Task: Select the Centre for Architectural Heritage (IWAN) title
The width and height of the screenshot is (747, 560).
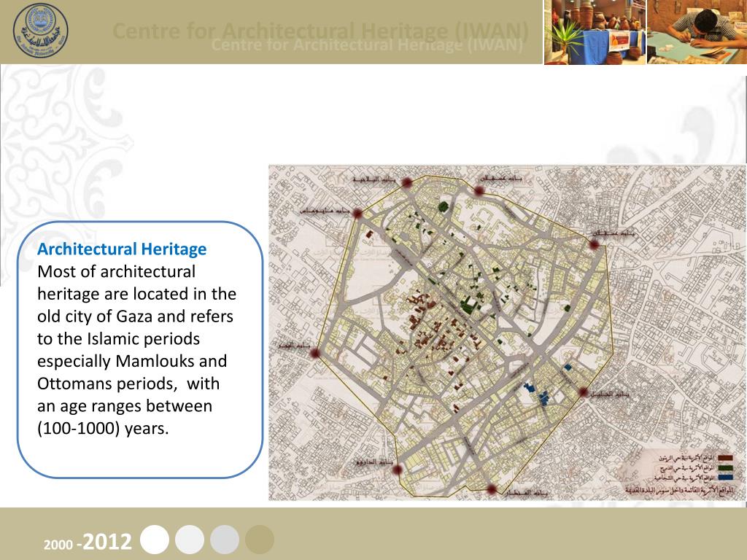Action: [x=321, y=31]
